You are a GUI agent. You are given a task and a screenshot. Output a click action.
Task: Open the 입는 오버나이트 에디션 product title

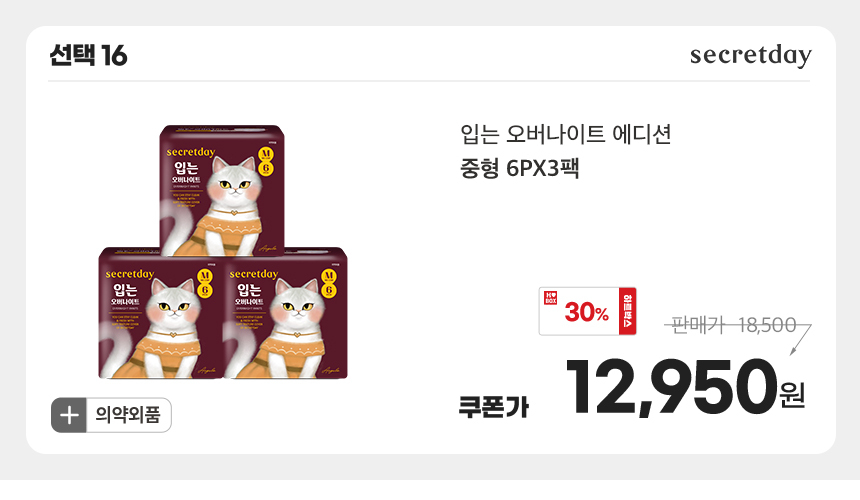[565, 134]
